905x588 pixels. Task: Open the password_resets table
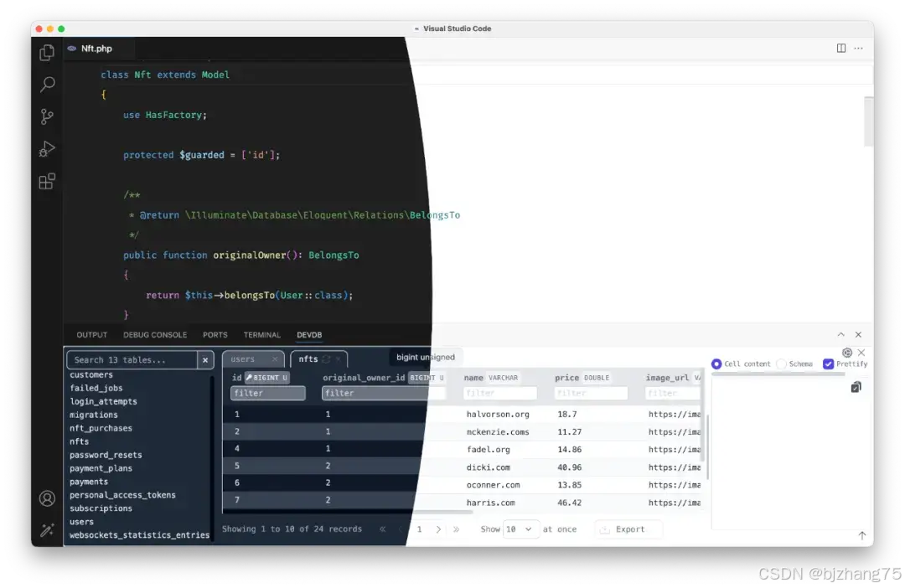coord(106,455)
